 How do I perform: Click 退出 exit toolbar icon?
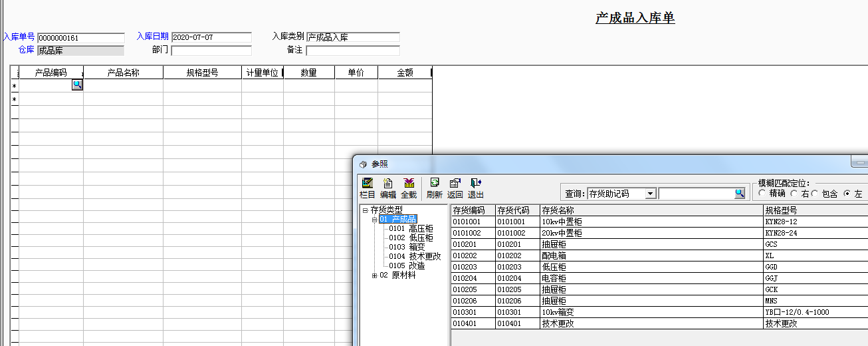[x=476, y=188]
